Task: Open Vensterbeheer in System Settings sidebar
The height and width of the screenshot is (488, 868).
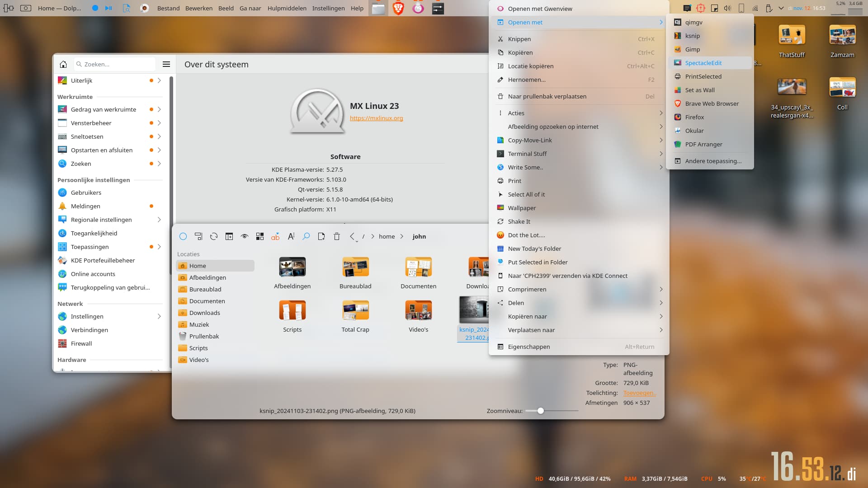Action: (x=109, y=123)
